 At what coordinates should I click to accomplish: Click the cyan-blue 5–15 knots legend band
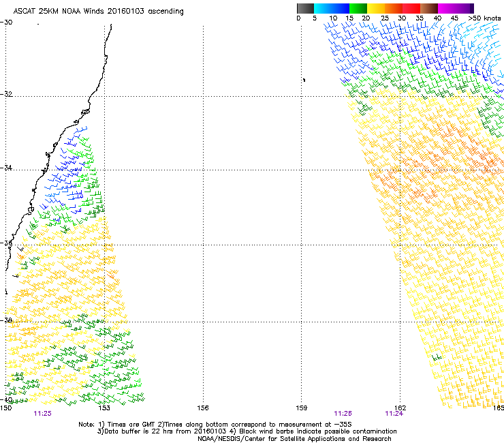point(332,8)
